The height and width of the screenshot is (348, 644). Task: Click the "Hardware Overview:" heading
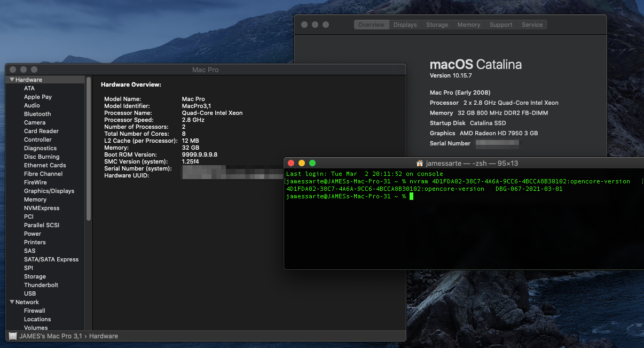131,84
